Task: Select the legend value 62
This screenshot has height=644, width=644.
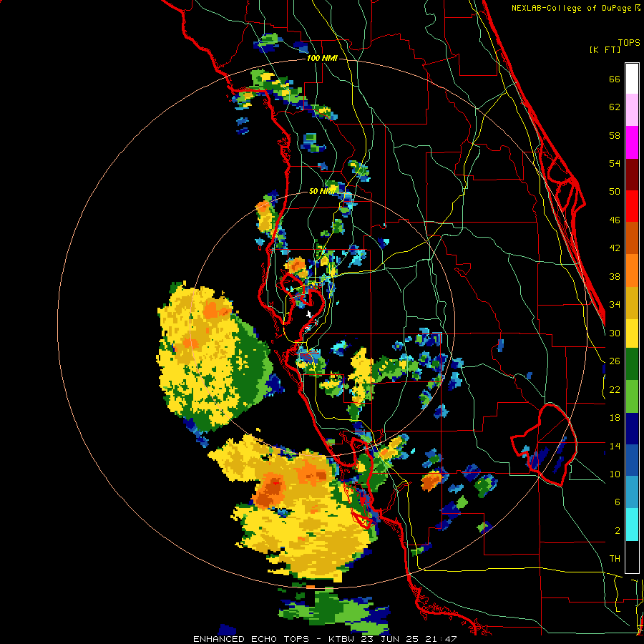Action: coord(615,107)
